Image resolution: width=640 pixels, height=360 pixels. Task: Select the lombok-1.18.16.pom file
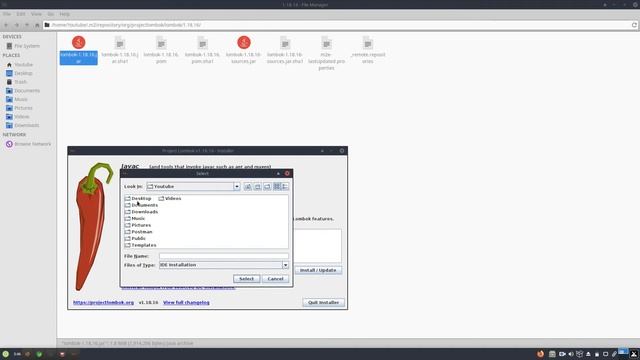click(x=161, y=50)
